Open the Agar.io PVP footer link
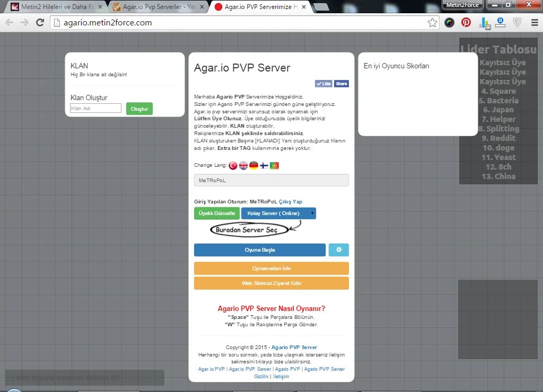 (211, 369)
